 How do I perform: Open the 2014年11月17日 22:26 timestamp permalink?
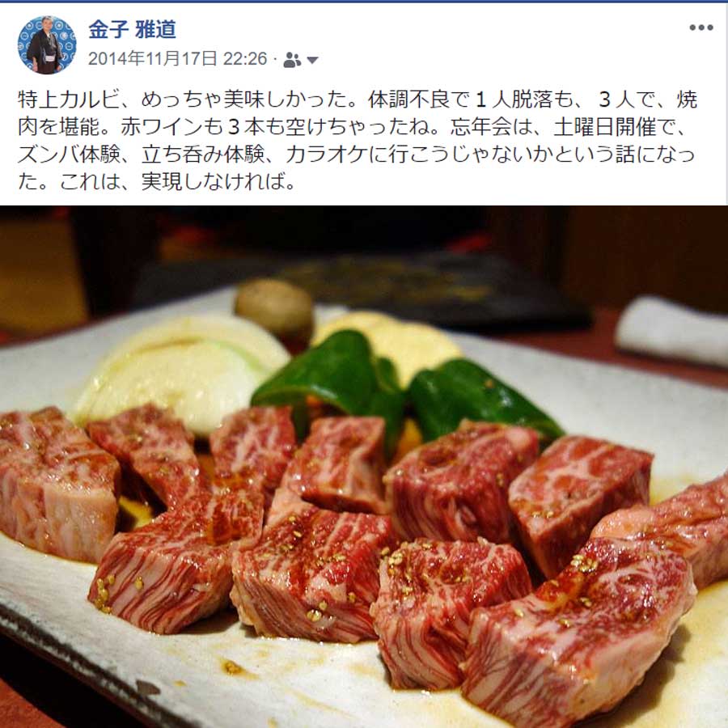click(x=177, y=59)
